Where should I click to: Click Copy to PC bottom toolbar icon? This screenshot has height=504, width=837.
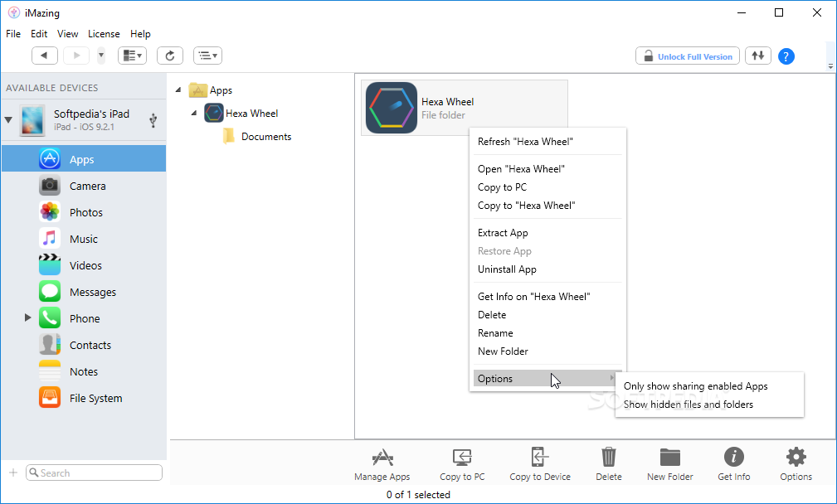[462, 464]
